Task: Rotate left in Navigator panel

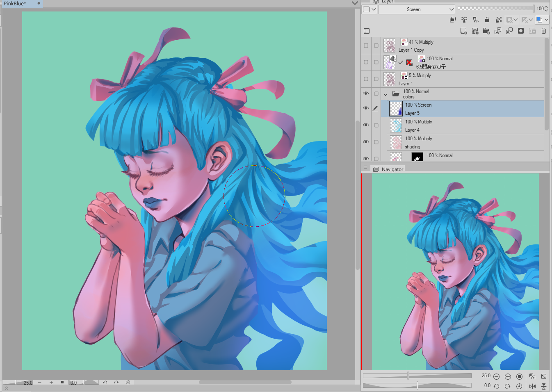Action: click(496, 386)
